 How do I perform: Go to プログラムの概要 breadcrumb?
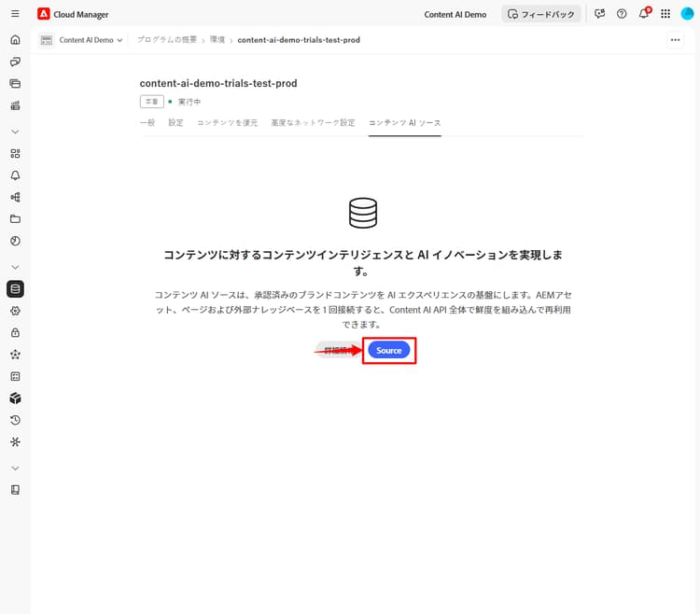(167, 40)
